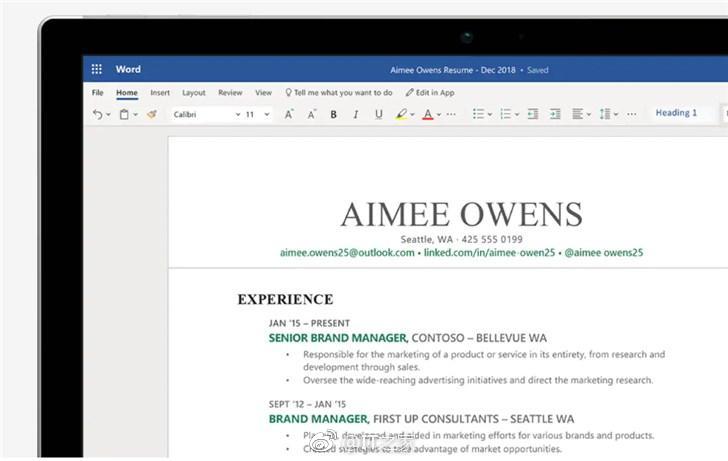The image size is (728, 461).
Task: Toggle Bold formatting
Action: pos(333,114)
